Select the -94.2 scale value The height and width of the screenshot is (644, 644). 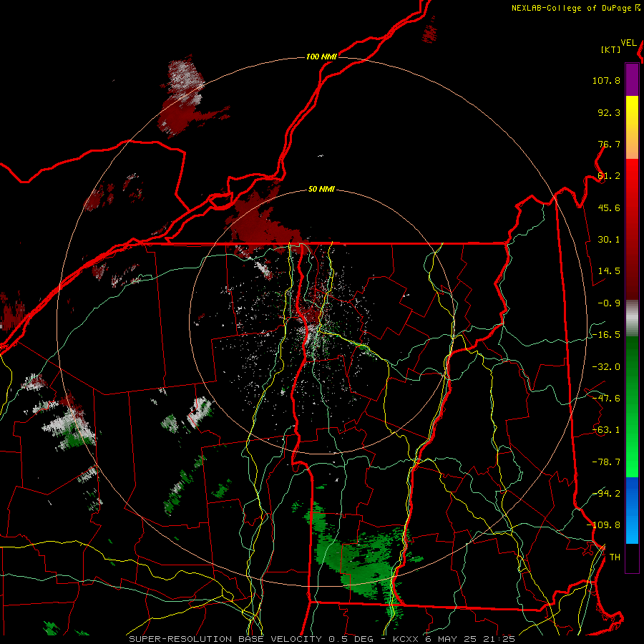[x=606, y=494]
